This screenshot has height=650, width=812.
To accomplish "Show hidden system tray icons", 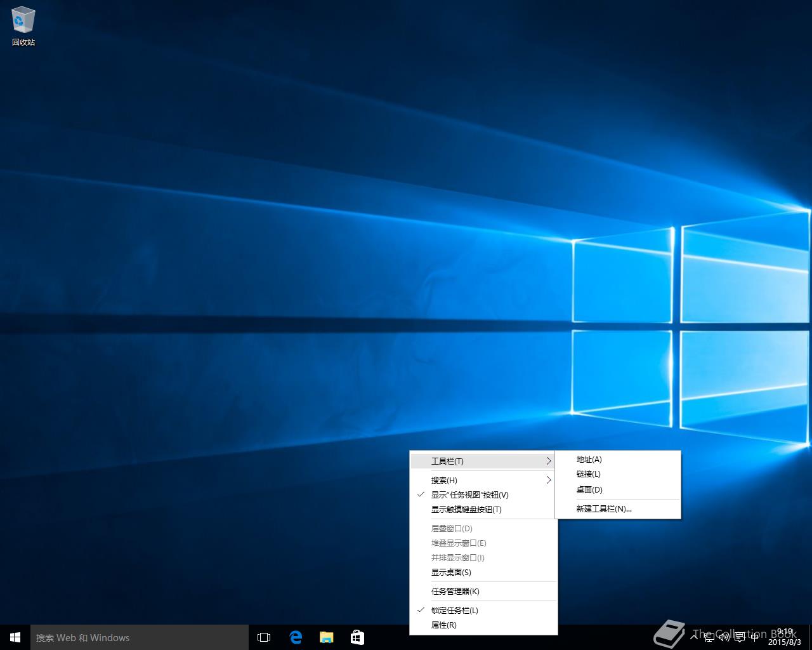I will (694, 637).
